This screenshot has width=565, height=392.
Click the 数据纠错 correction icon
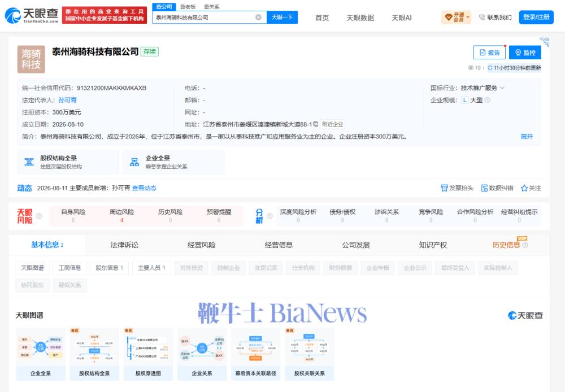pyautogui.click(x=484, y=188)
